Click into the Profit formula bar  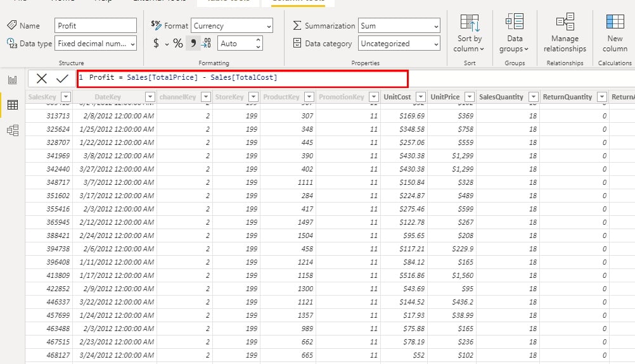(x=243, y=78)
